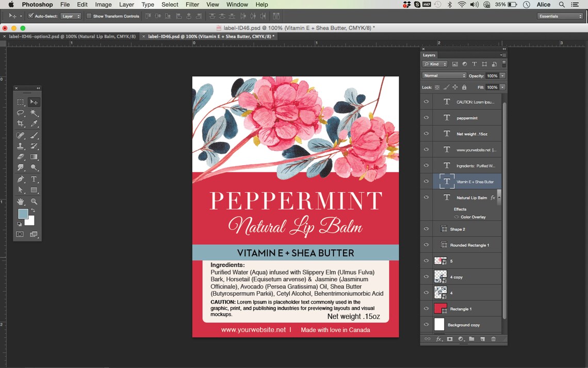Select the Gradient tool

coord(34,156)
